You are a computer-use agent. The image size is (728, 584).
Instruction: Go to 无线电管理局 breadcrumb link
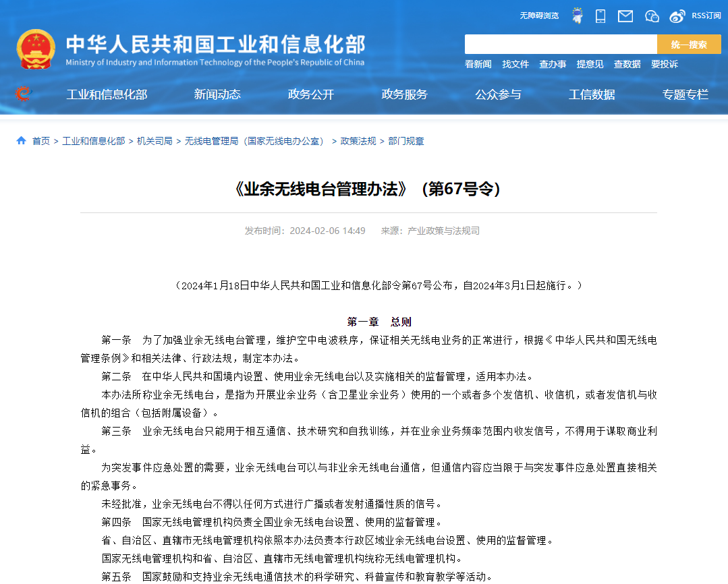pos(256,141)
